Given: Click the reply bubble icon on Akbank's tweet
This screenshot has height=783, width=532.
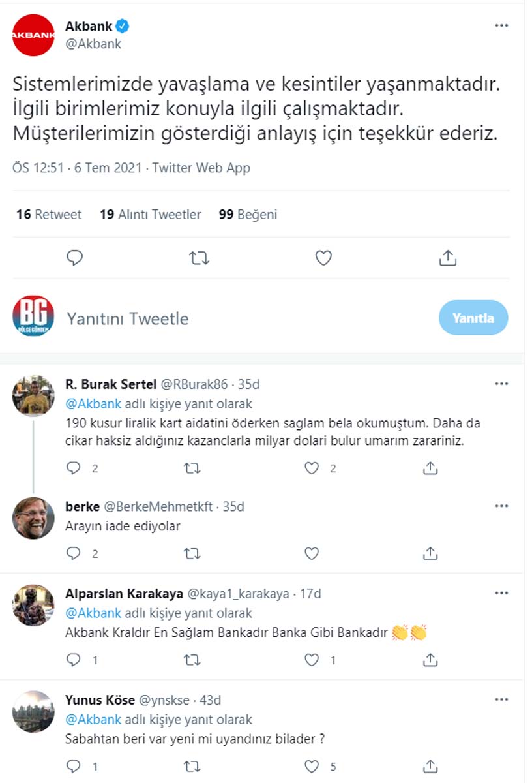Looking at the screenshot, I should coord(74,258).
